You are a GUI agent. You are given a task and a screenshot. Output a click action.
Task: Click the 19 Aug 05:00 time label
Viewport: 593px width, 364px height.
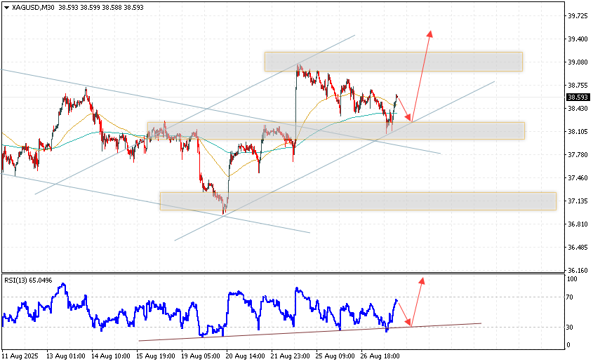[x=200, y=356]
